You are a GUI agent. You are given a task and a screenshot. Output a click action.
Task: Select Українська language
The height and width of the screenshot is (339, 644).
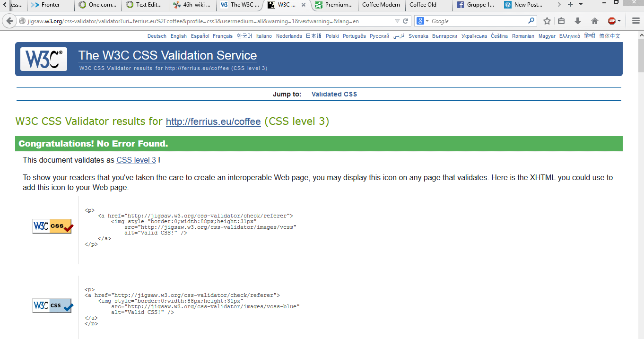pyautogui.click(x=474, y=36)
